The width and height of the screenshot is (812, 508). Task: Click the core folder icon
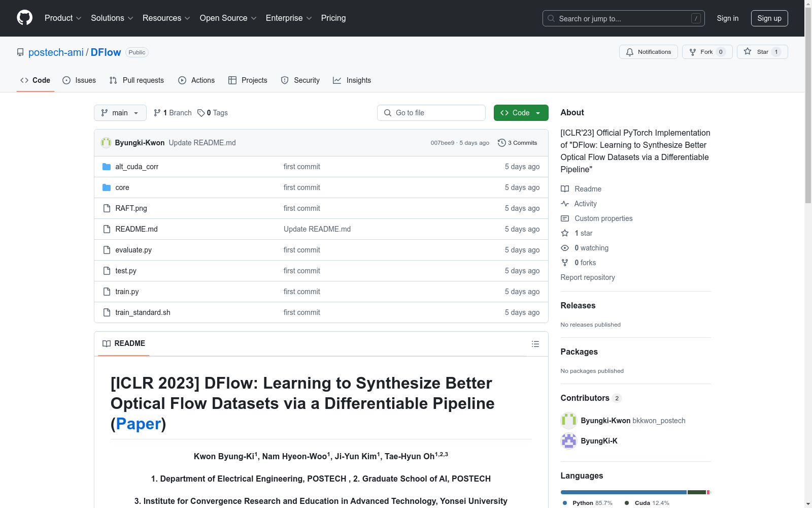[x=107, y=187]
